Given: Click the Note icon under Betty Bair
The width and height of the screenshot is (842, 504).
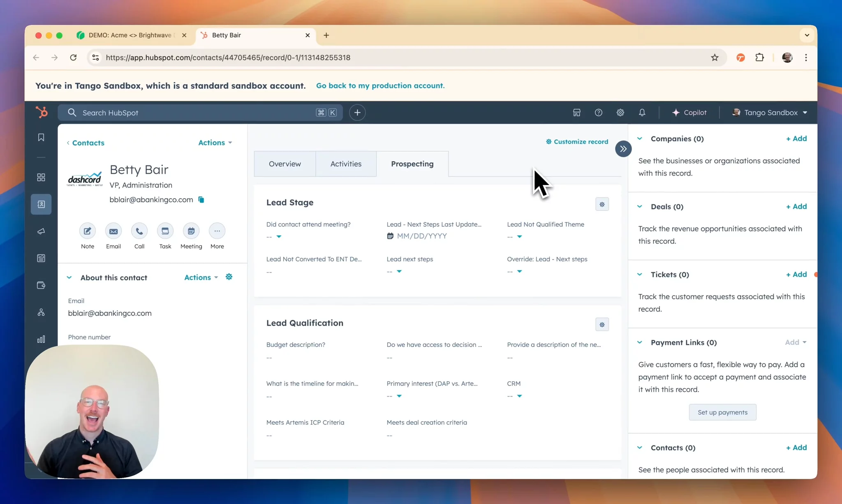Looking at the screenshot, I should click(x=87, y=231).
